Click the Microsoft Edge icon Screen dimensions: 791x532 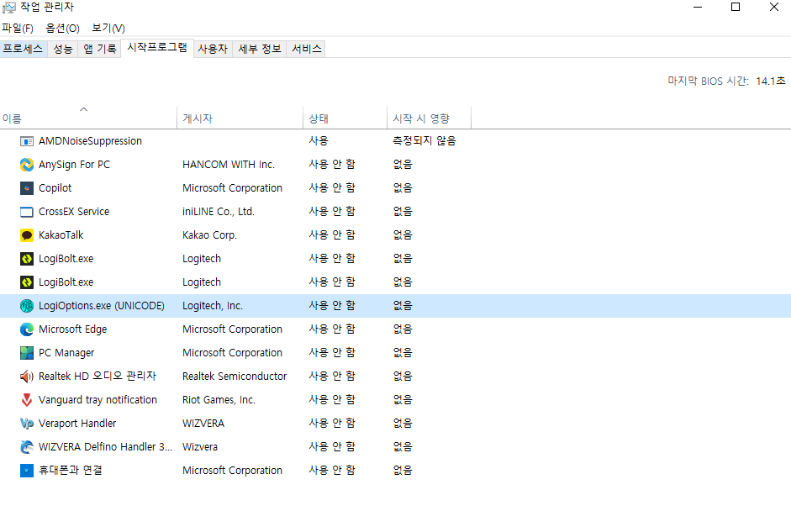(27, 329)
